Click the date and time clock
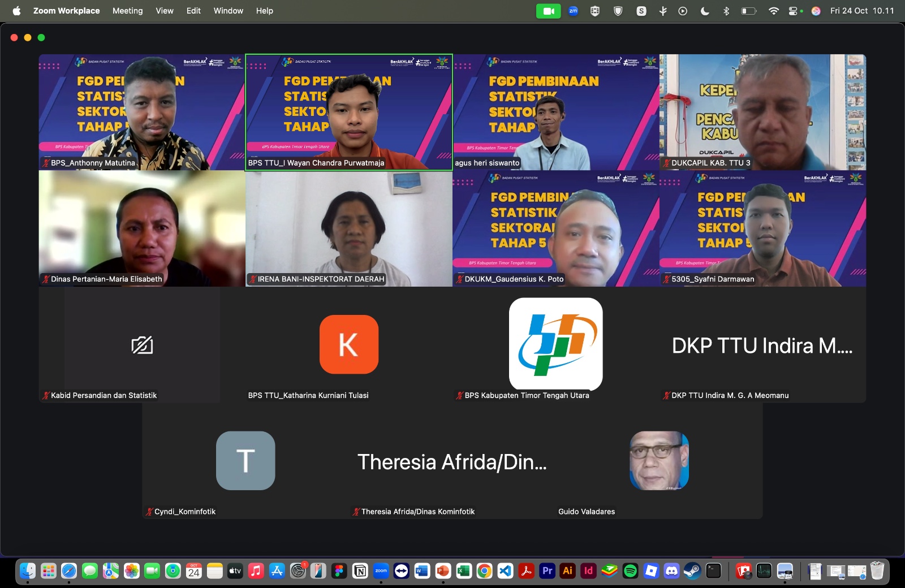 [x=861, y=11]
